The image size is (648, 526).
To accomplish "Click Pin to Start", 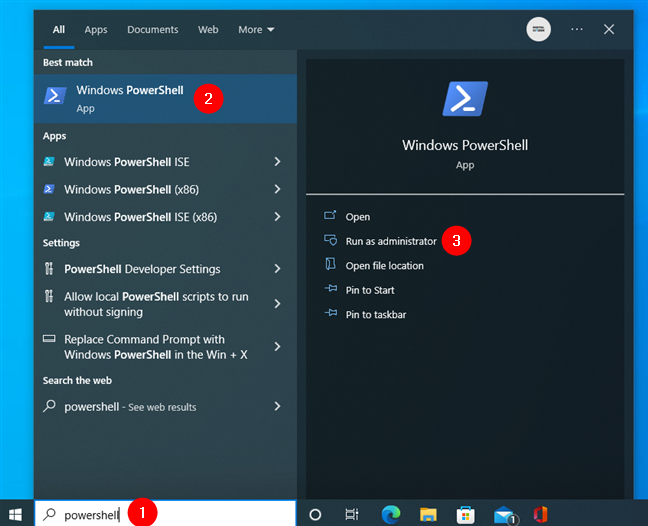I will [x=370, y=290].
